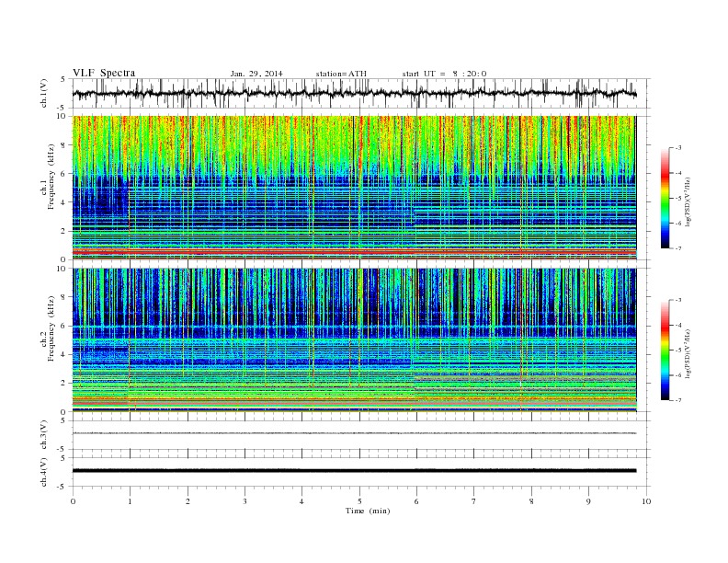Click the "-3" label on ch.1 color bar
The width and height of the screenshot is (728, 563).
point(677,148)
